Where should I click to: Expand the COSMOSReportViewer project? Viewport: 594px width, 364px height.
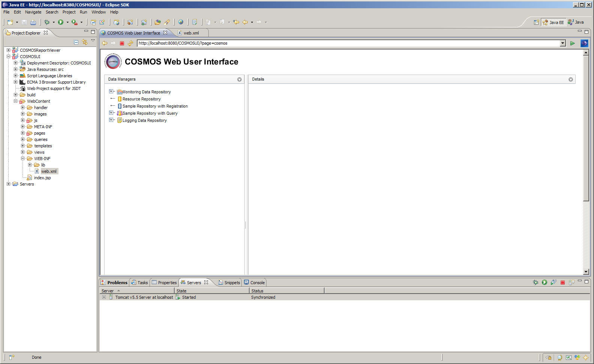tap(8, 50)
